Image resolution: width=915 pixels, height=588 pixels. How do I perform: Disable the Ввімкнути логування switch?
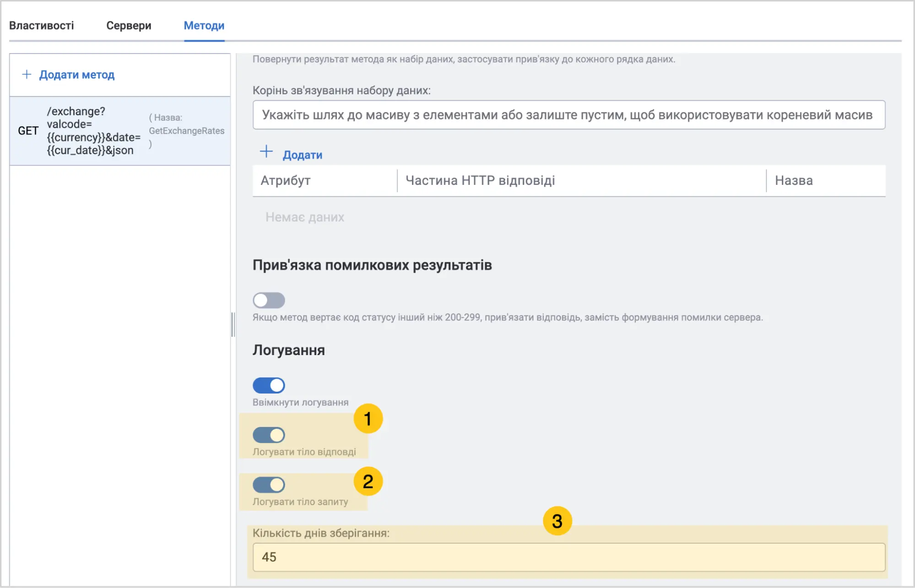click(x=269, y=385)
